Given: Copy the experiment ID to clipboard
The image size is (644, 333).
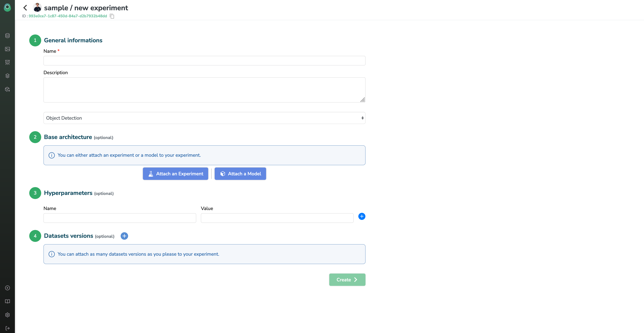Looking at the screenshot, I should tap(112, 16).
